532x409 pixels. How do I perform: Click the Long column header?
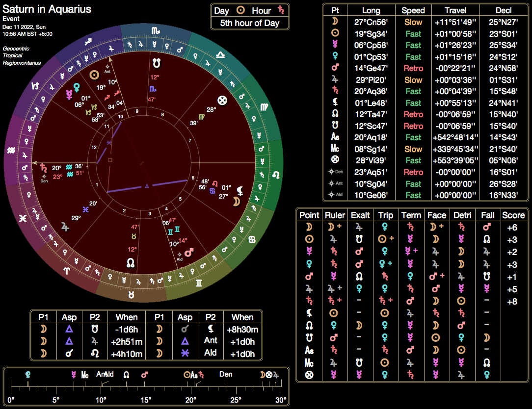(x=371, y=10)
